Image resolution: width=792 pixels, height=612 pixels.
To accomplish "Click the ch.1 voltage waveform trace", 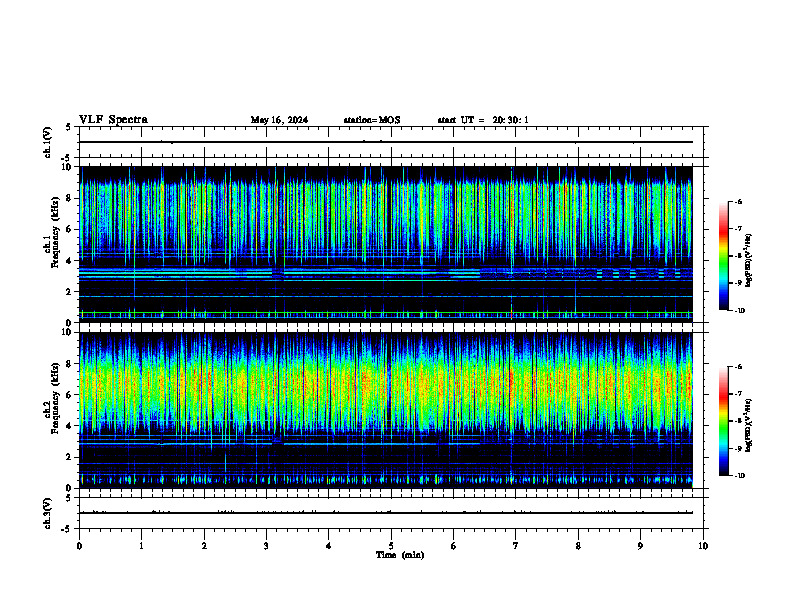I will click(x=386, y=142).
